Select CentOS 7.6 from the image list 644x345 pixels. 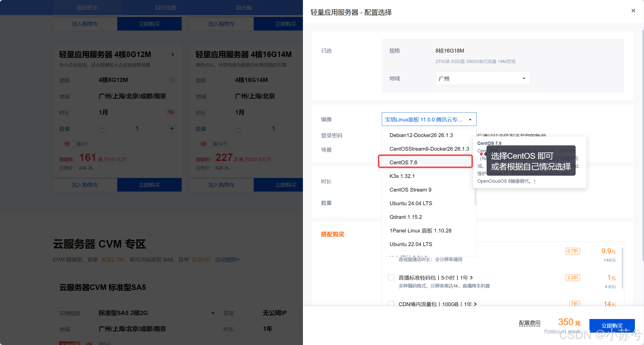point(403,162)
